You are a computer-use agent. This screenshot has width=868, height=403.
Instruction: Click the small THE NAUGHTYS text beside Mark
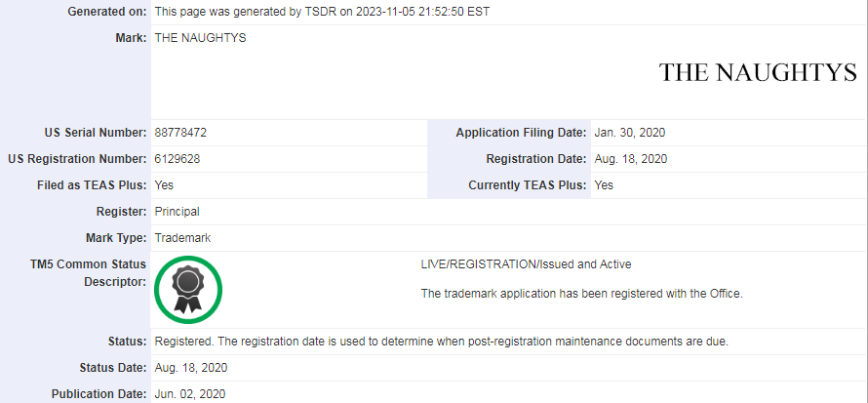200,38
